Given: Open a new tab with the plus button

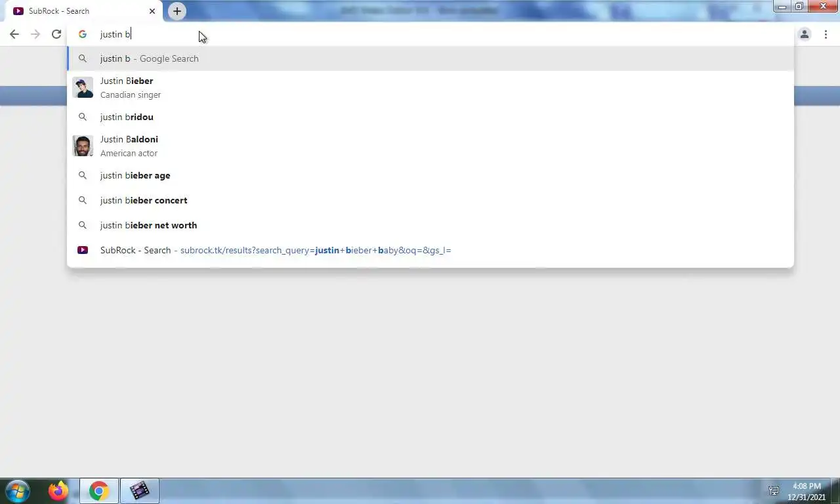Looking at the screenshot, I should 177,11.
